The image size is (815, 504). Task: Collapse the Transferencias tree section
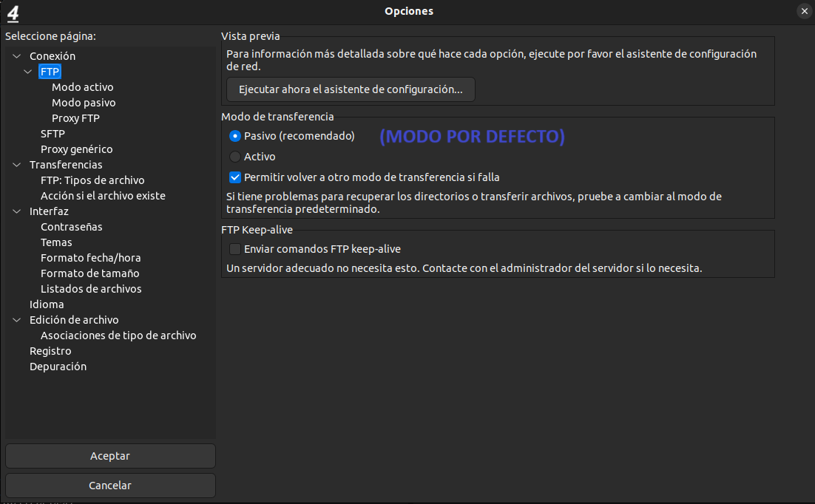coord(17,165)
